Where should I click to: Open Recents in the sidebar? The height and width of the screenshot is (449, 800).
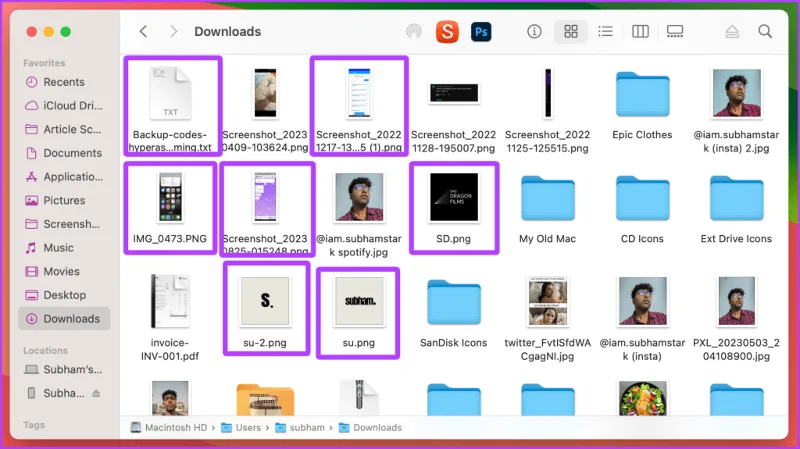(x=64, y=82)
